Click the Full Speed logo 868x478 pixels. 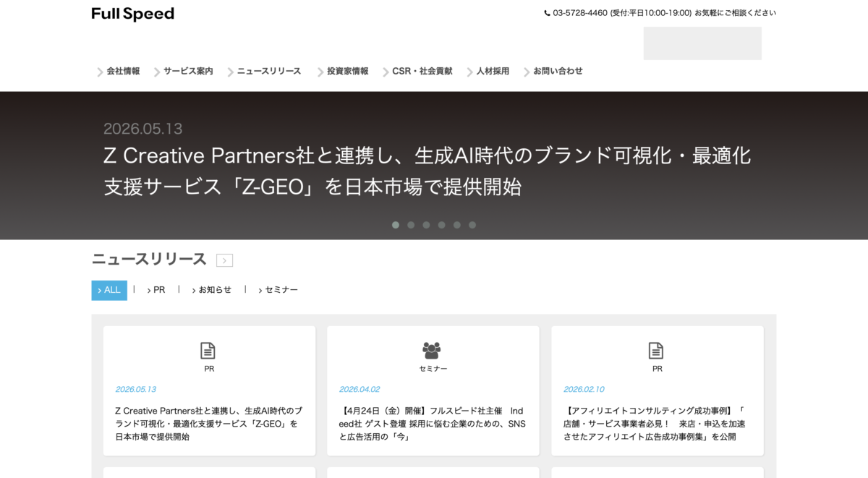[x=132, y=14]
